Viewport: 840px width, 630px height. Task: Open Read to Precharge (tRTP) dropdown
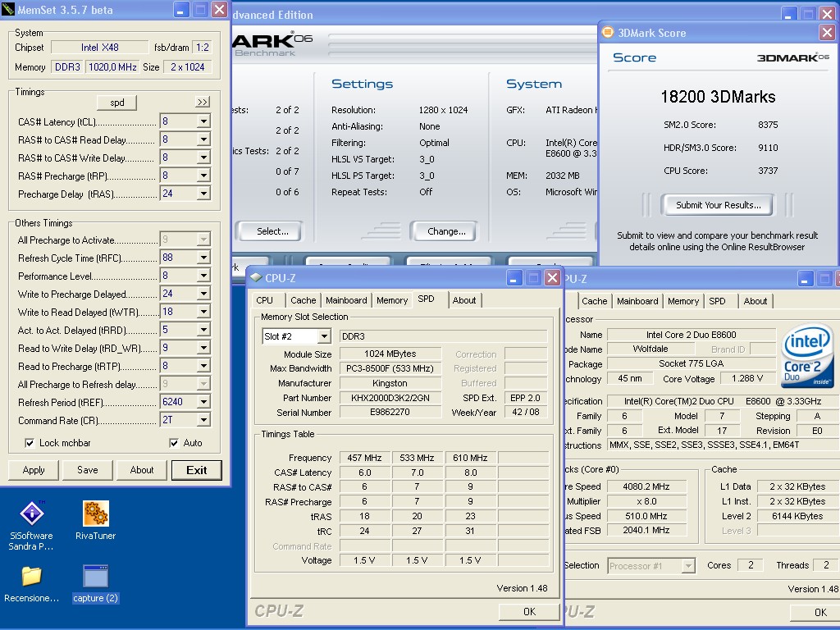click(x=203, y=366)
